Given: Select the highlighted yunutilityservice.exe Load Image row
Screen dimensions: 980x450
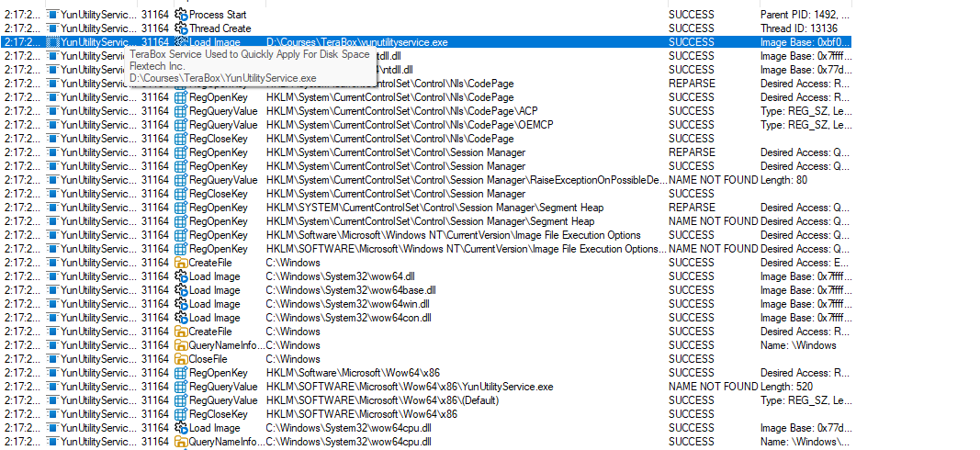Looking at the screenshot, I should 459,42.
